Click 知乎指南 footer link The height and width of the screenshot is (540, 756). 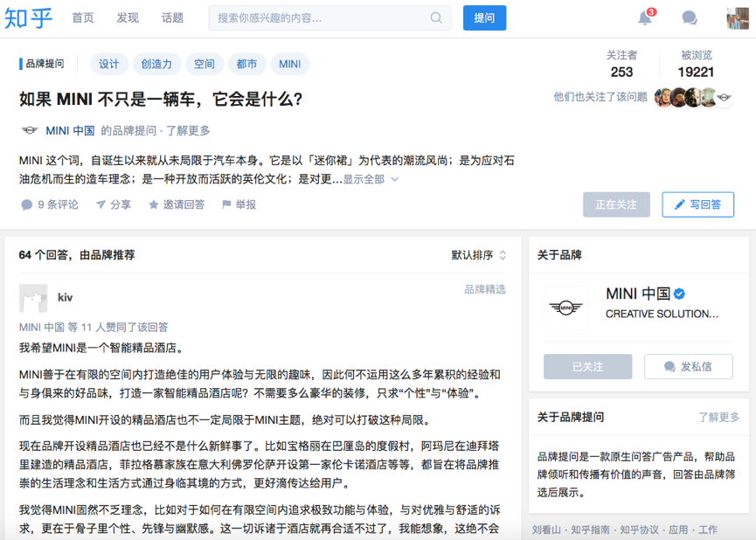tap(590, 530)
